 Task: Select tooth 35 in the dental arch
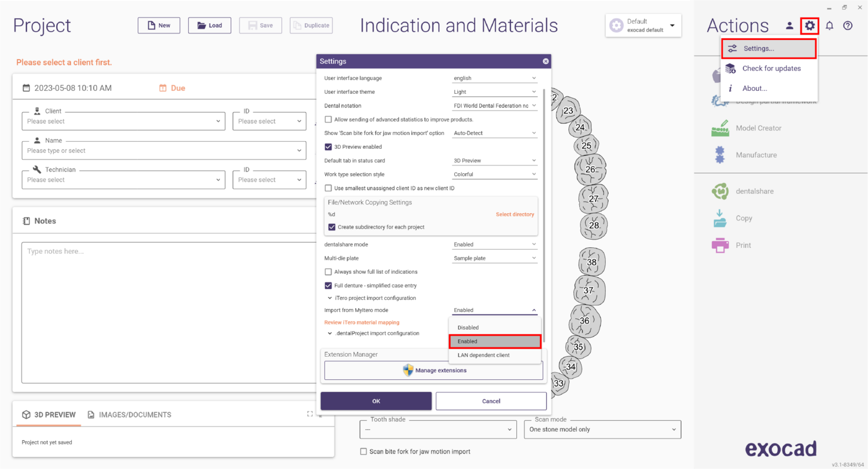click(x=578, y=347)
